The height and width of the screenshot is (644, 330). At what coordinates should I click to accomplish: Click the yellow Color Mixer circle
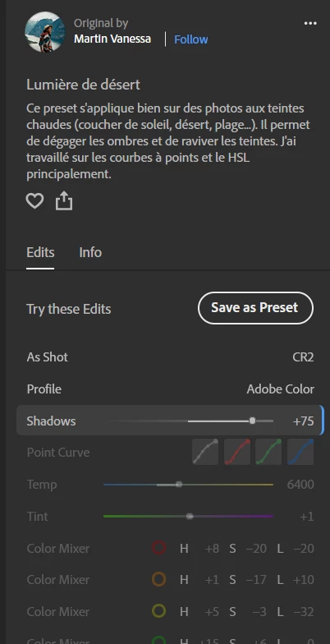pyautogui.click(x=159, y=611)
